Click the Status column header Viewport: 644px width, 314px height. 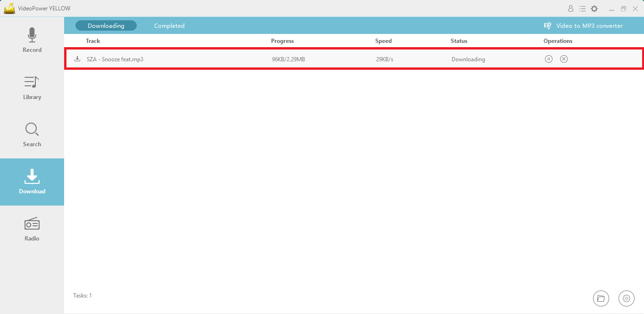[459, 41]
